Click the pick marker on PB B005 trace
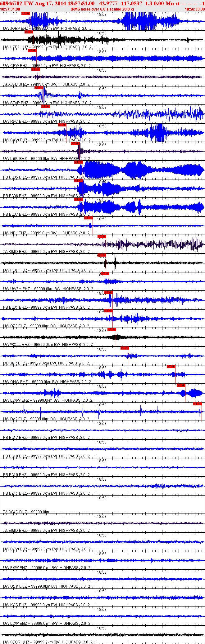This screenshot has width=205, height=644. pyautogui.click(x=79, y=162)
